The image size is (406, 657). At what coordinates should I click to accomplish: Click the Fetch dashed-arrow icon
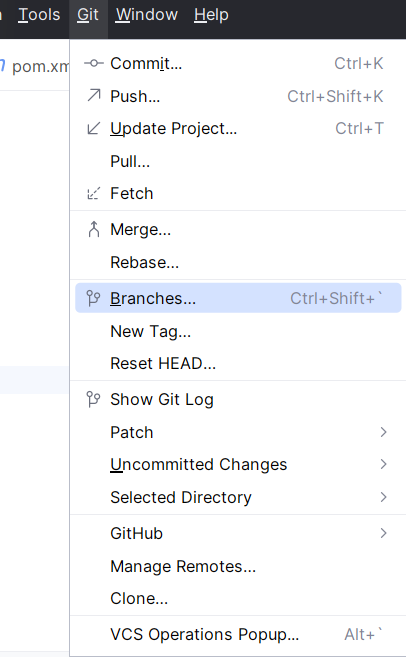93,193
